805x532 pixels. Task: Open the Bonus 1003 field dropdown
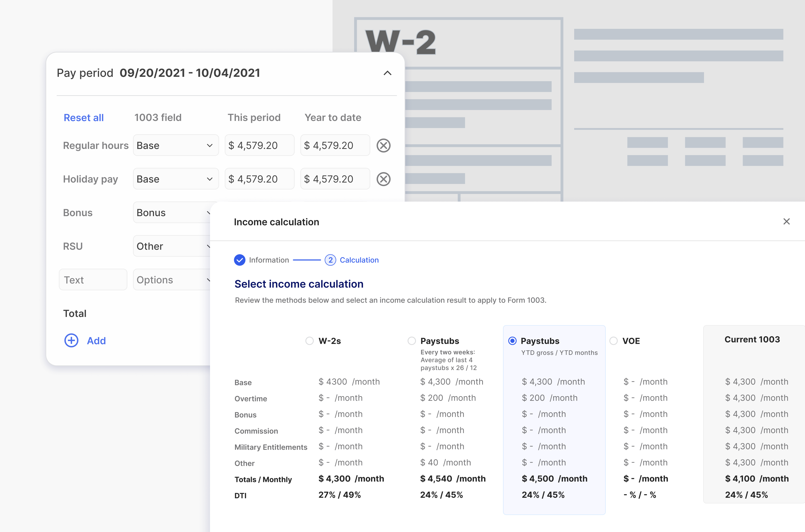pos(172,213)
